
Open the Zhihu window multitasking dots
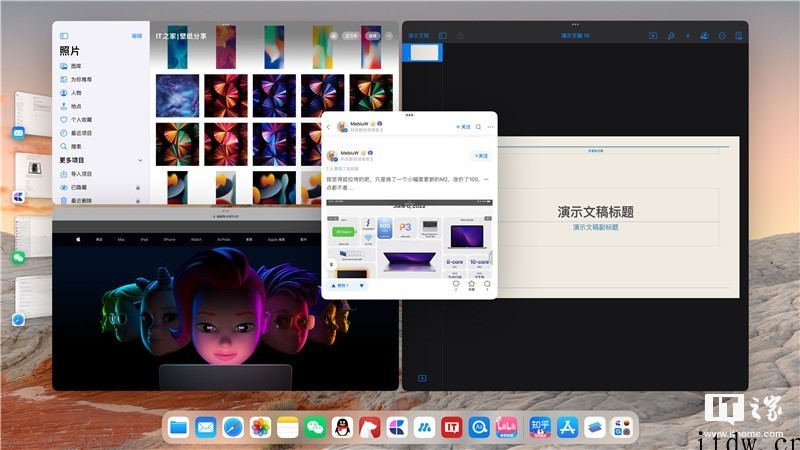point(409,115)
